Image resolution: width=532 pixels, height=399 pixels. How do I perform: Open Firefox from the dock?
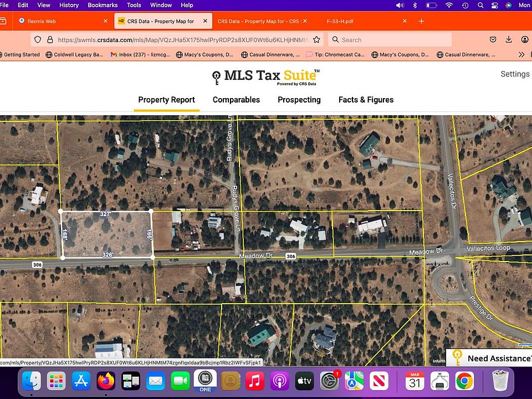105,381
